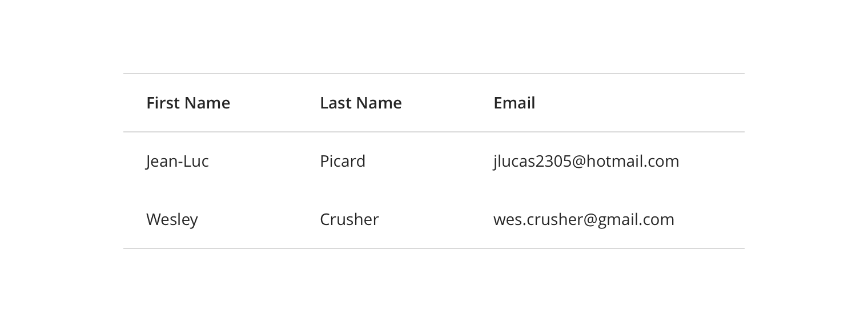Select the Picard last name cell

coord(342,161)
